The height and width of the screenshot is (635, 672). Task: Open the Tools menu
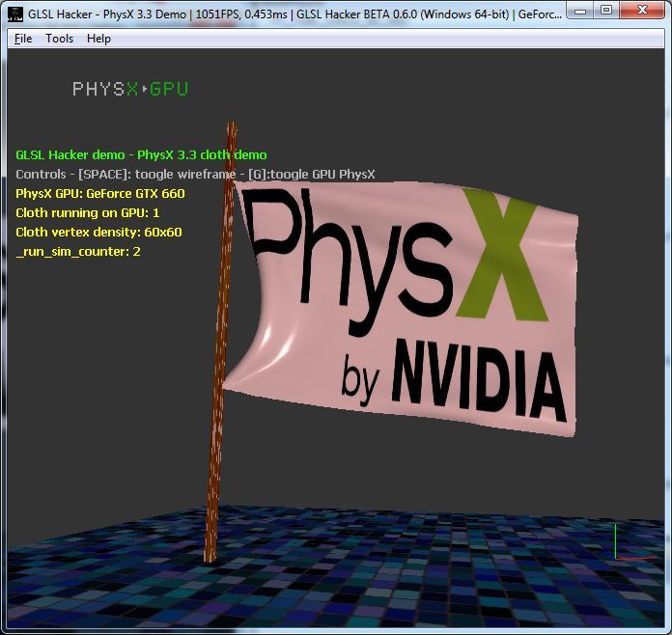[60, 39]
